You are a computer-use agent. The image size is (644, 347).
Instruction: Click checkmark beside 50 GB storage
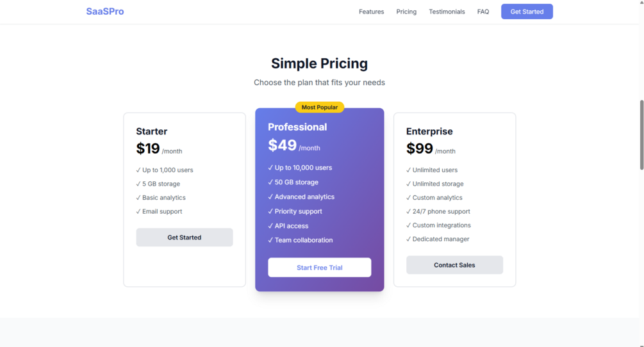(x=270, y=182)
